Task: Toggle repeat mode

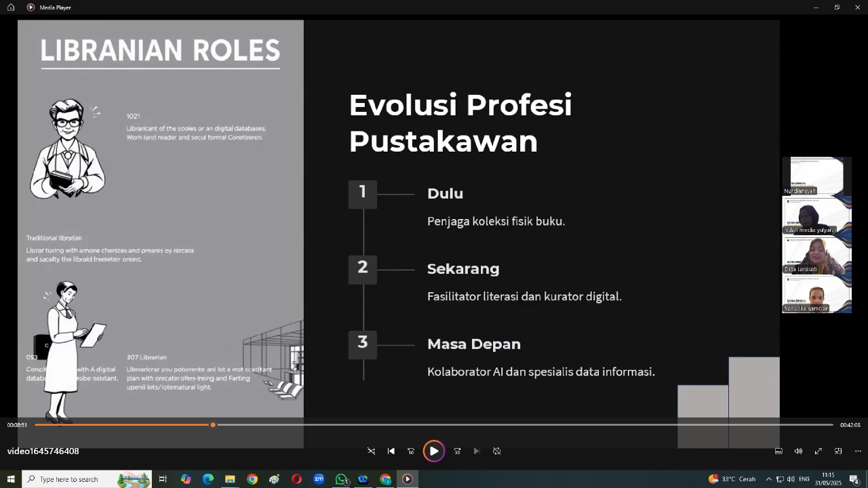Action: [x=497, y=451]
